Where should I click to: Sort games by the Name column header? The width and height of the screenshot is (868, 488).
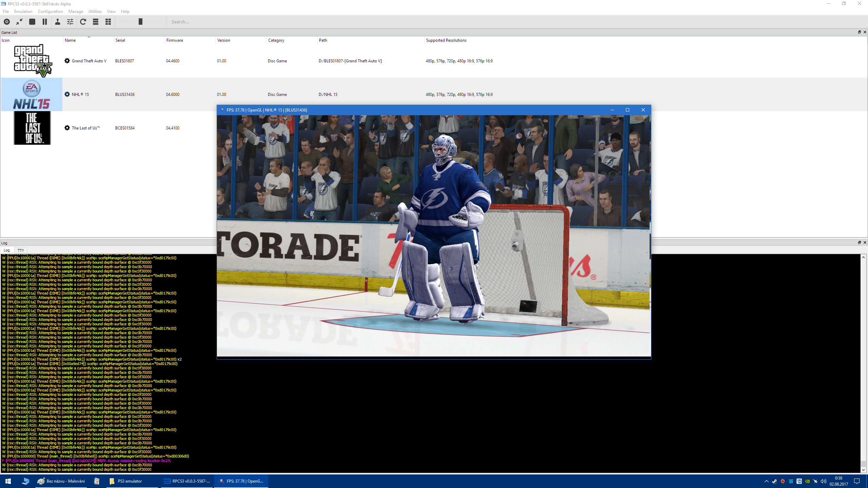70,40
